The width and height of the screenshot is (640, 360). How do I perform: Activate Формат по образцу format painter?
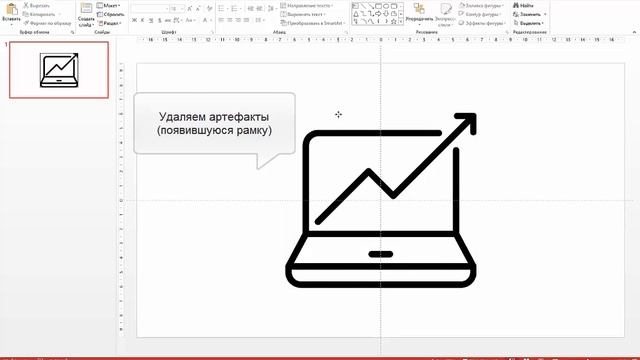[47, 23]
